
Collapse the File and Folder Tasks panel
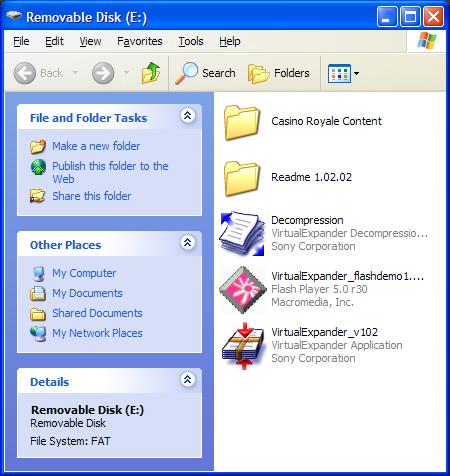click(187, 116)
